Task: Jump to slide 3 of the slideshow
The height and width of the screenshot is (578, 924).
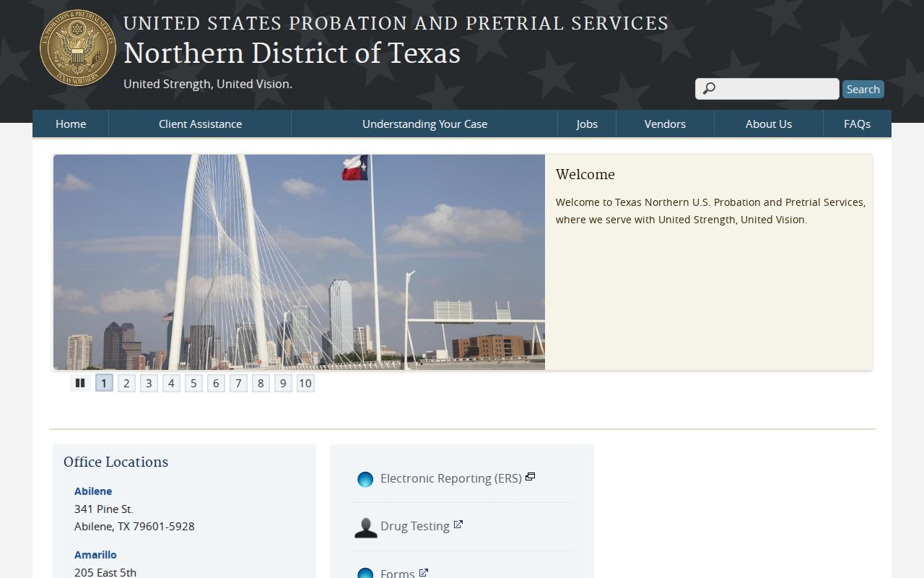Action: pyautogui.click(x=149, y=383)
